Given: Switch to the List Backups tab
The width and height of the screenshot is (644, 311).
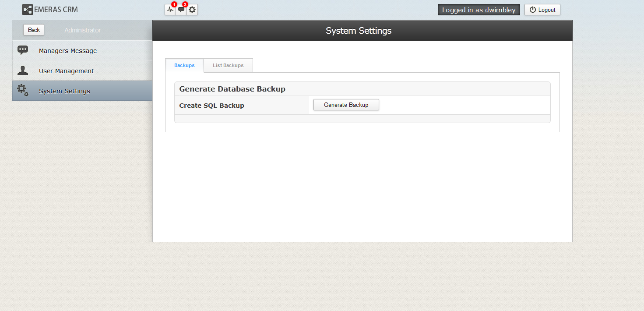Looking at the screenshot, I should (x=228, y=65).
